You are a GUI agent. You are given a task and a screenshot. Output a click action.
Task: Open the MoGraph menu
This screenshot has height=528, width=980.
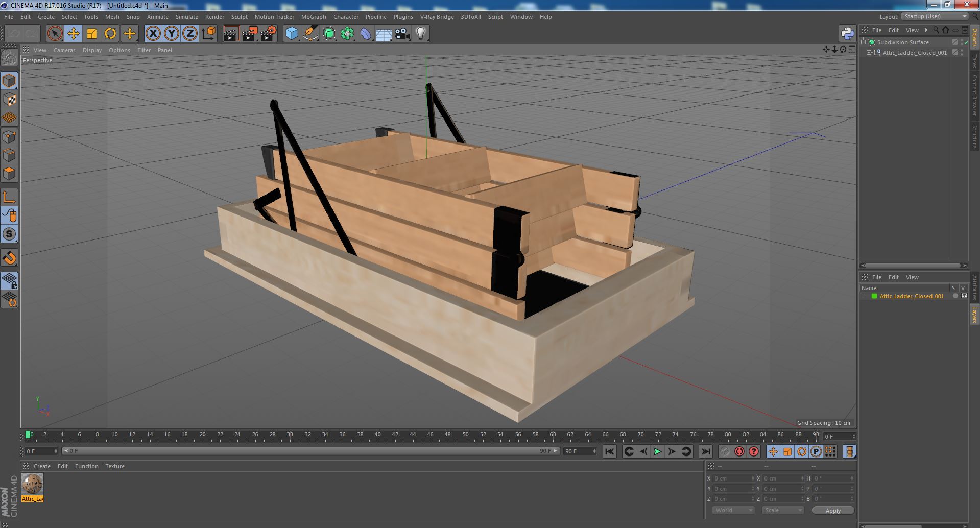tap(314, 17)
